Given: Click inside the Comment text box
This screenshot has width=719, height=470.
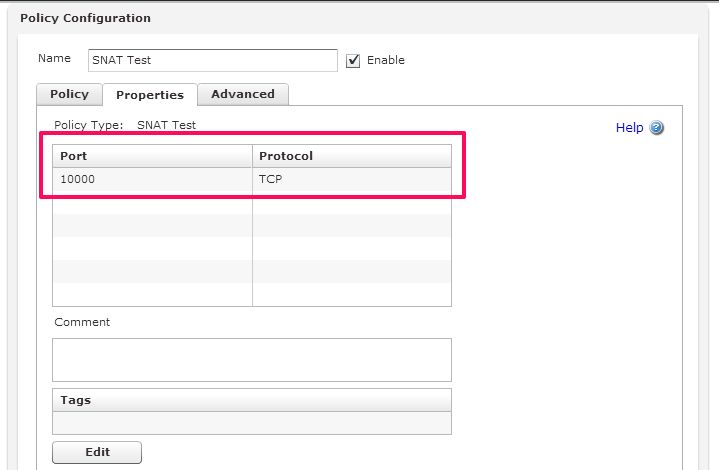Looking at the screenshot, I should tap(252, 360).
